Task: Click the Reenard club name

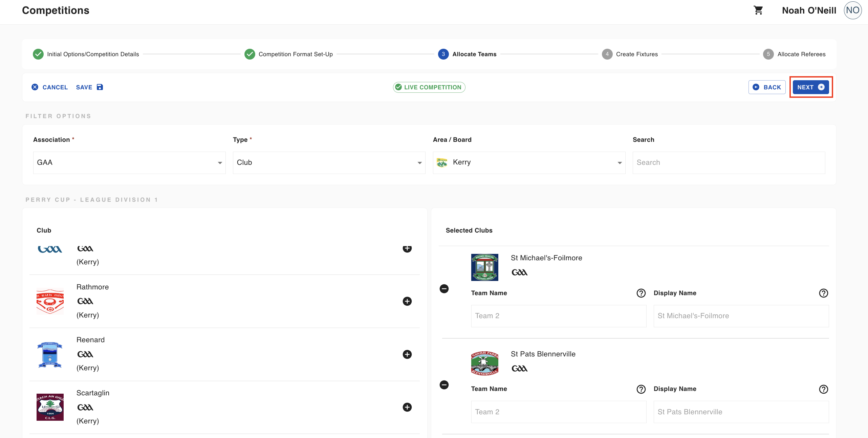Action: (x=90, y=340)
